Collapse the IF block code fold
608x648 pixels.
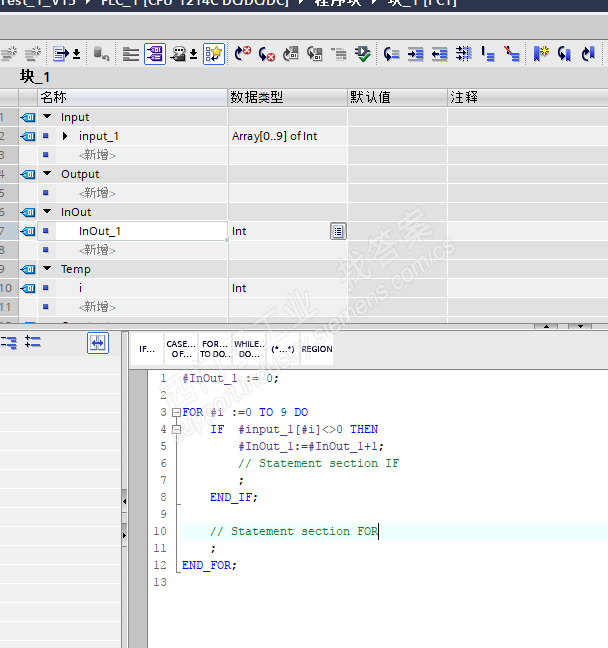[x=176, y=430]
